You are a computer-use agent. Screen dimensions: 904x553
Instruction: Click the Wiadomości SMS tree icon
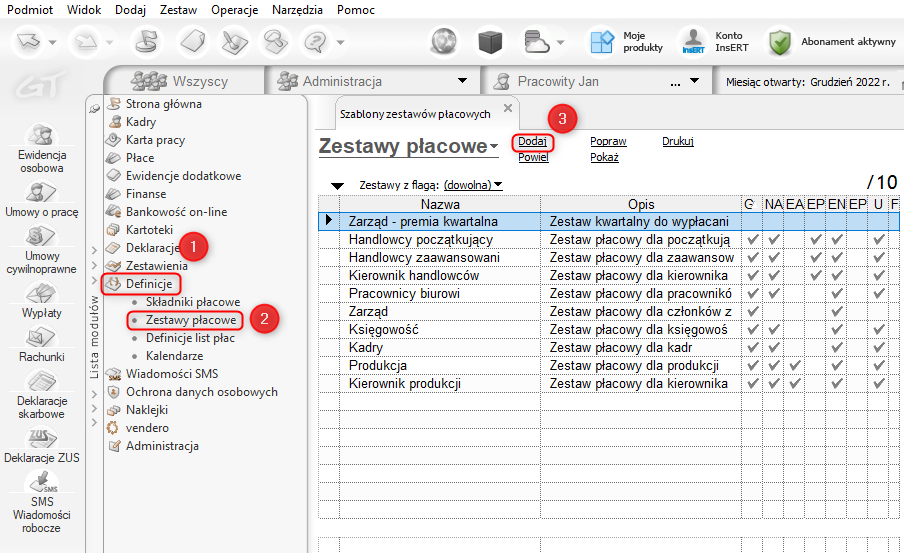coord(114,374)
